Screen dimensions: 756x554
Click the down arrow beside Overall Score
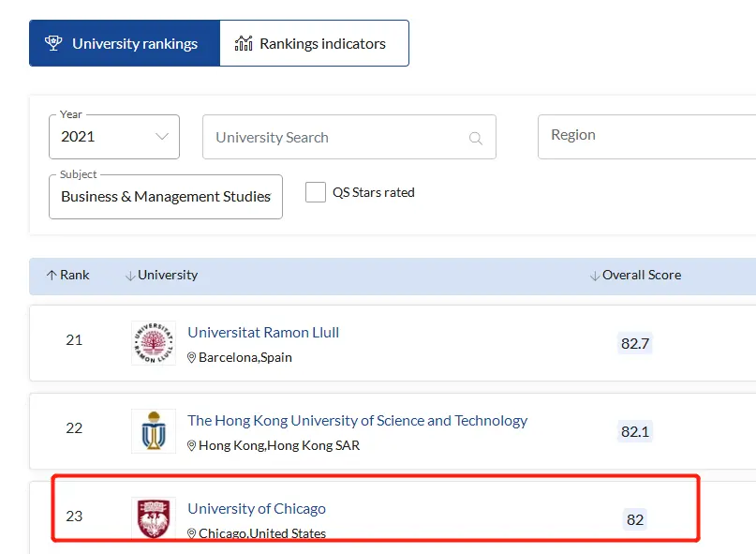[595, 276]
